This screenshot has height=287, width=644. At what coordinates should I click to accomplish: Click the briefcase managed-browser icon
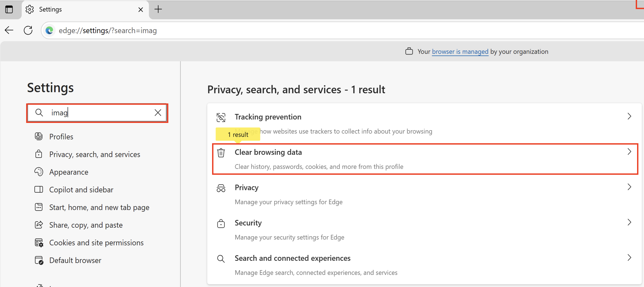pos(409,51)
